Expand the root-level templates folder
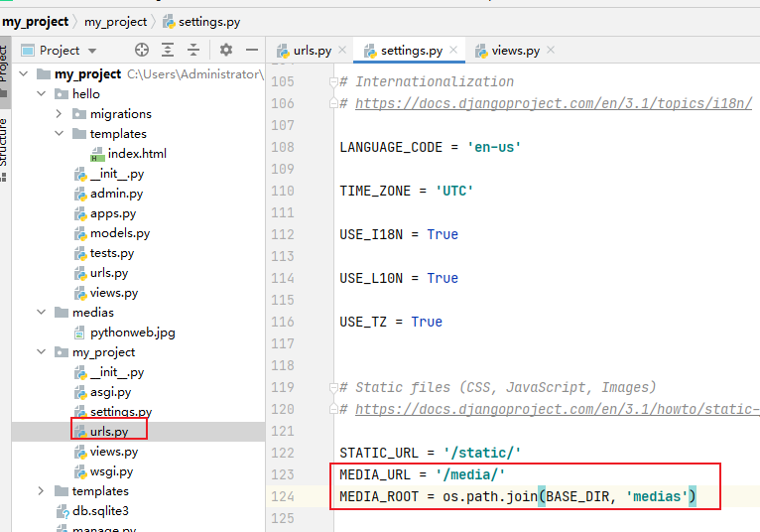 41,491
